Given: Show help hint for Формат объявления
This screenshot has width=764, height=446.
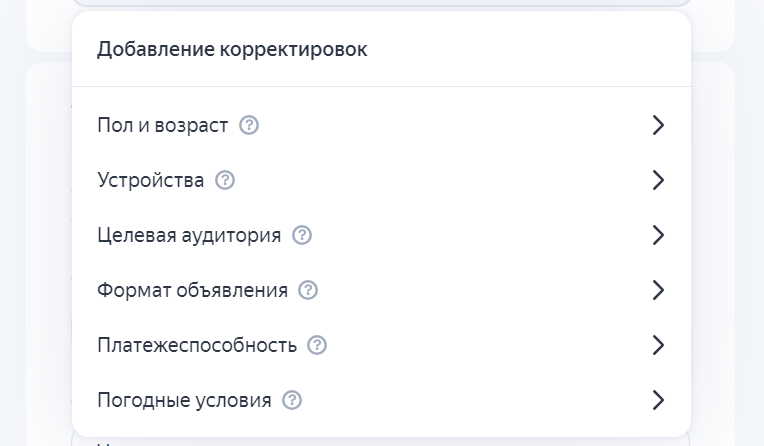Looking at the screenshot, I should (308, 290).
